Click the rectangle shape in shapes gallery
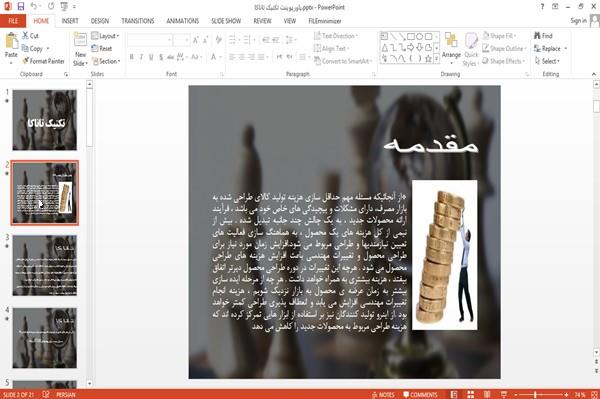 point(411,36)
